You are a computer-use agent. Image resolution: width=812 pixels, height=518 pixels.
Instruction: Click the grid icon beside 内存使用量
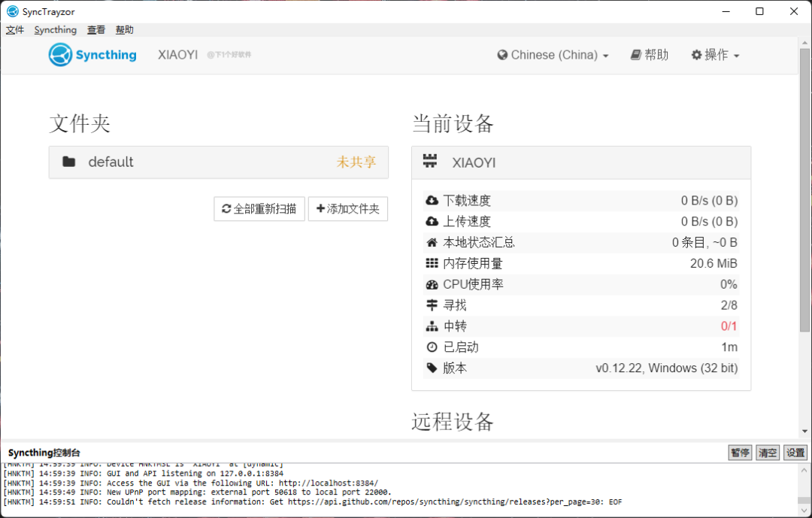click(432, 263)
